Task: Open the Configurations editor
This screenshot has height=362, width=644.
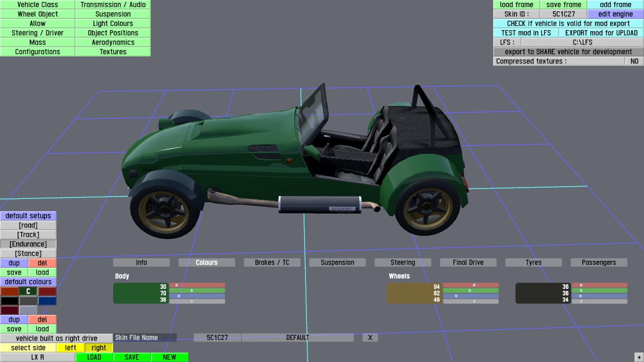Action: (x=38, y=52)
